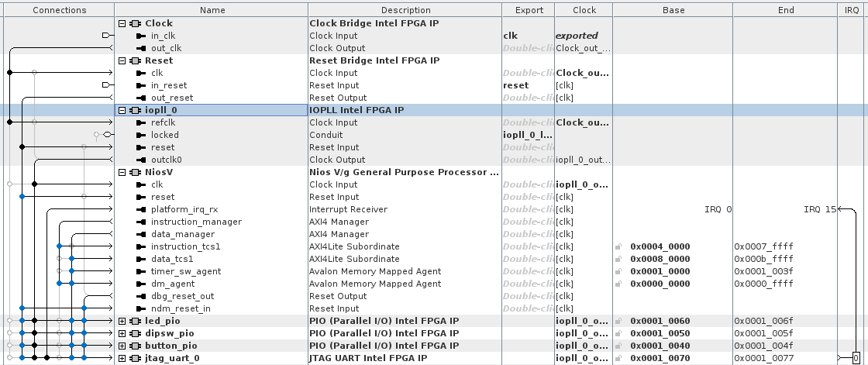Click the jtag_uart_0 IRQ number box
Image resolution: width=868 pixels, height=365 pixels.
coord(855,358)
